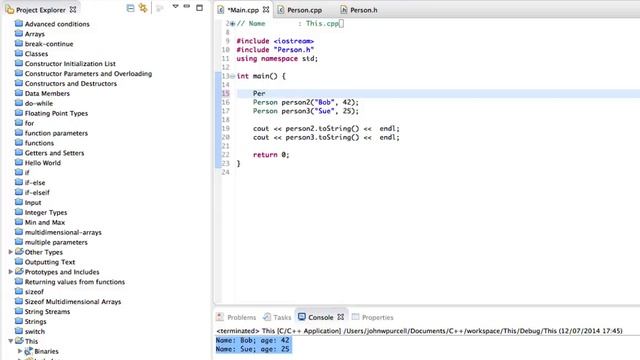The height and width of the screenshot is (360, 640).
Task: Click Collapse All icon in Project Explorer
Action: 130,8
